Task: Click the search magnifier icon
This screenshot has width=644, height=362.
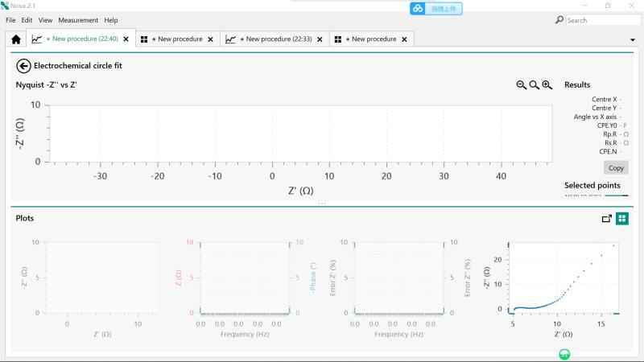Action: [559, 20]
